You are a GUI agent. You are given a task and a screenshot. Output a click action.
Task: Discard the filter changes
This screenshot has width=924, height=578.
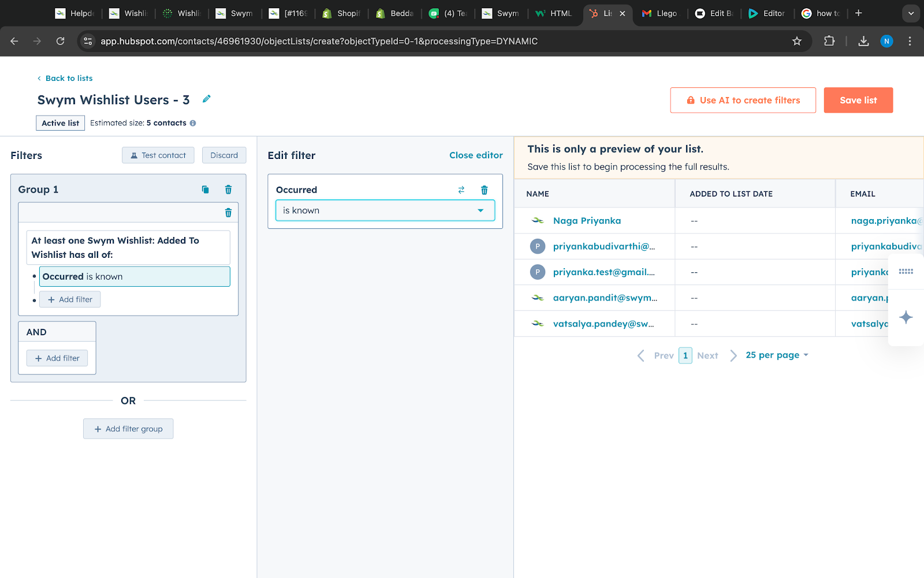pos(224,155)
